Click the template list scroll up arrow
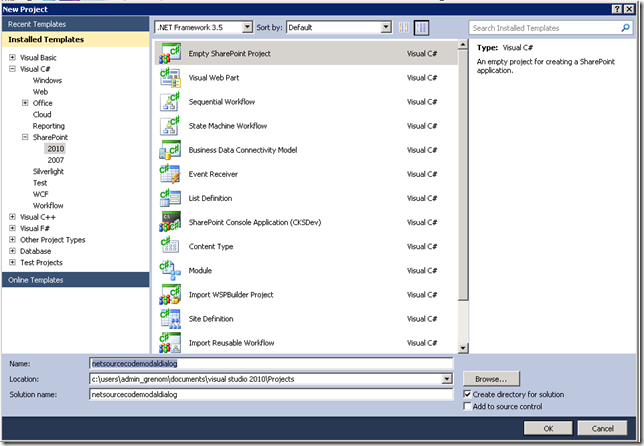 (x=463, y=44)
